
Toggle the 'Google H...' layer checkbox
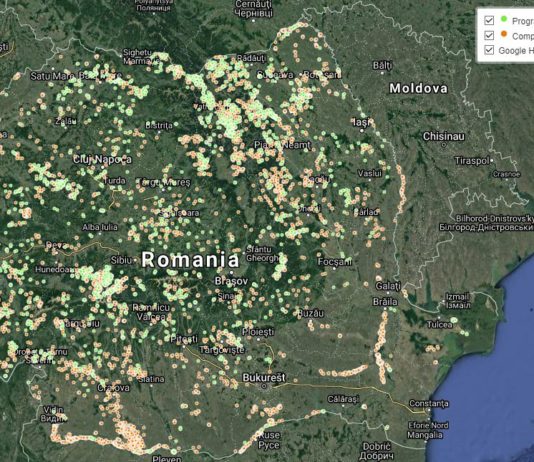pyautogui.click(x=489, y=50)
